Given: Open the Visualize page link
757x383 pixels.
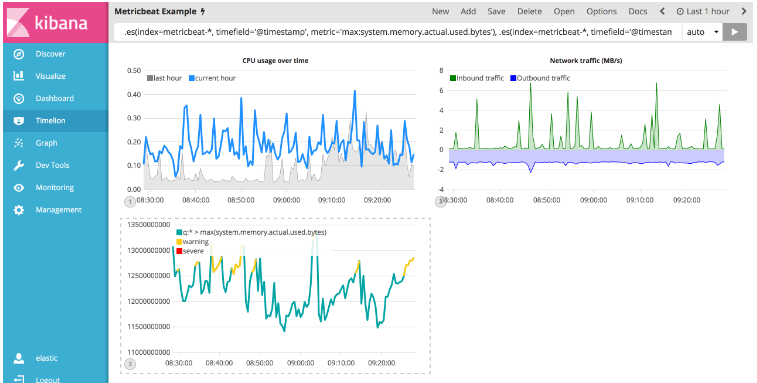Looking at the screenshot, I should pyautogui.click(x=50, y=76).
